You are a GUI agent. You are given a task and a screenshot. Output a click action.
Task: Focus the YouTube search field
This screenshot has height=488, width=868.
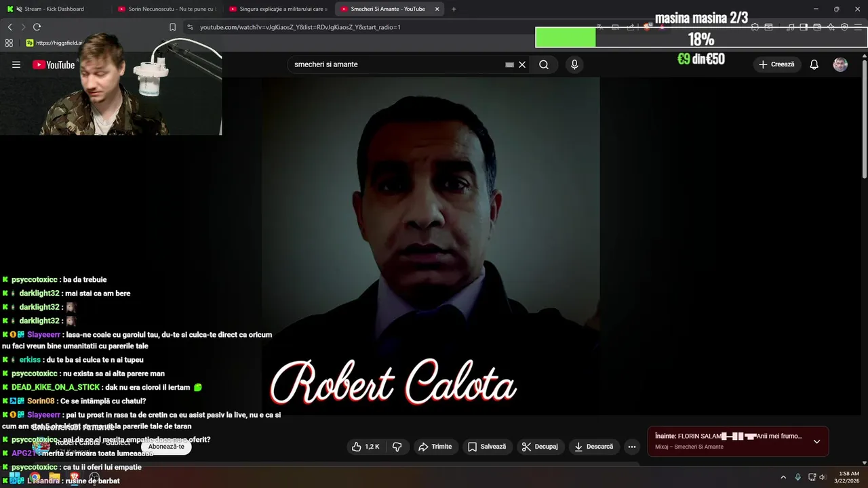pyautogui.click(x=397, y=64)
